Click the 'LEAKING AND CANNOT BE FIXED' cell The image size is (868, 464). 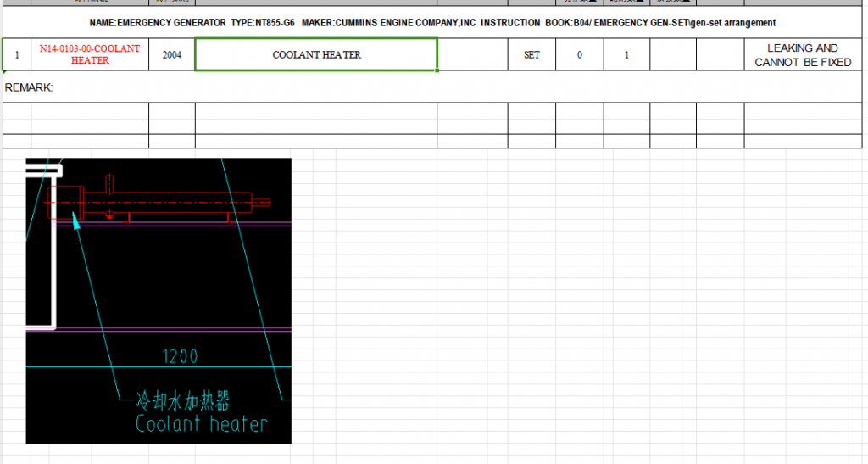pos(803,55)
